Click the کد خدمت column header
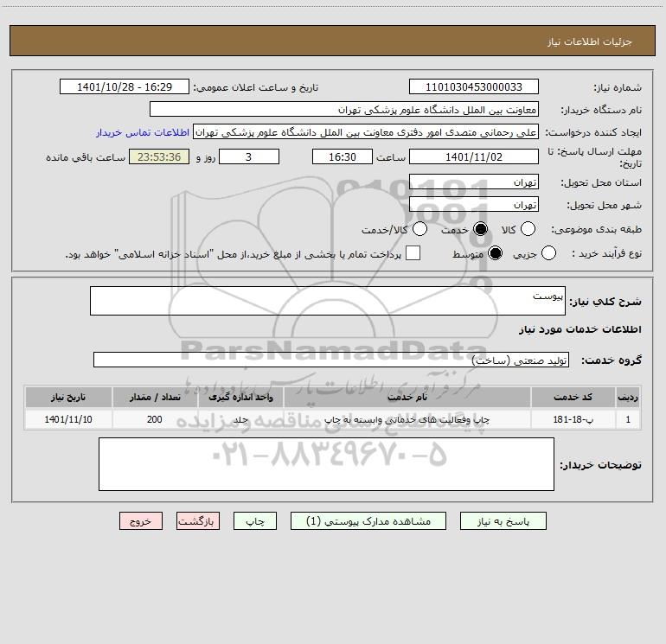Screen dimensions: 666x644 click(573, 397)
